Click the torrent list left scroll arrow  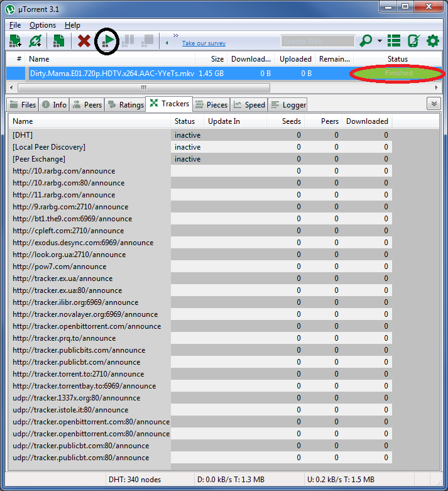[x=11, y=87]
